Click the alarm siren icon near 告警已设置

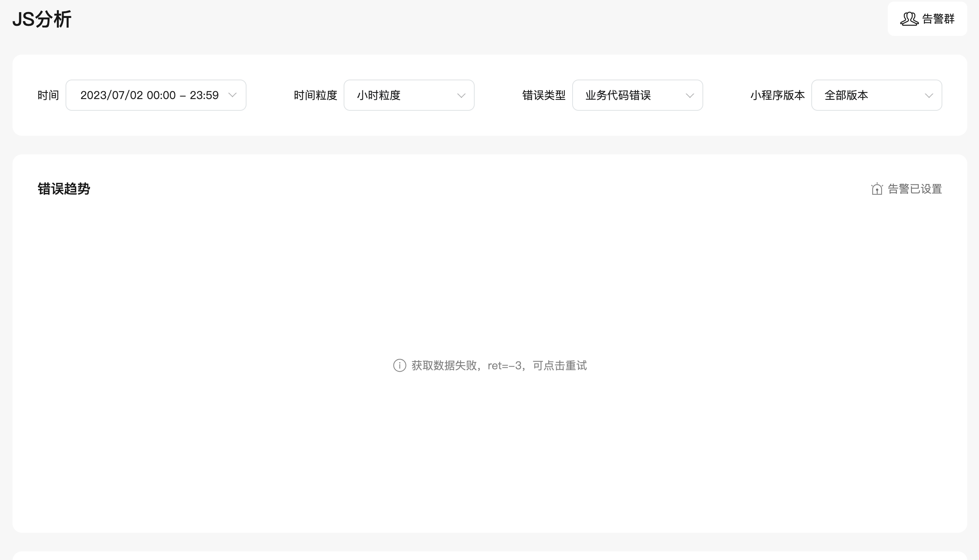877,189
